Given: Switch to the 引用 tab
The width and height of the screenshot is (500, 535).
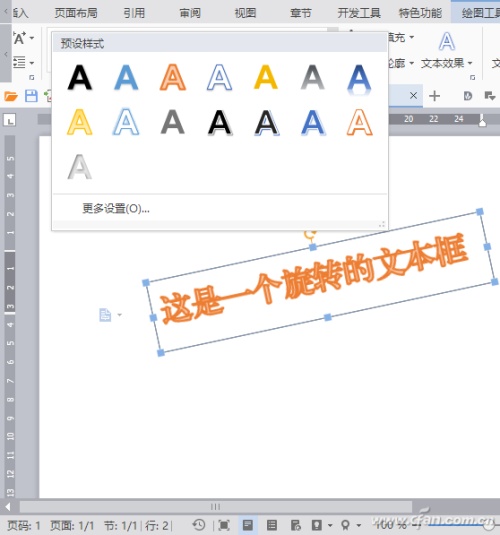Looking at the screenshot, I should (134, 13).
